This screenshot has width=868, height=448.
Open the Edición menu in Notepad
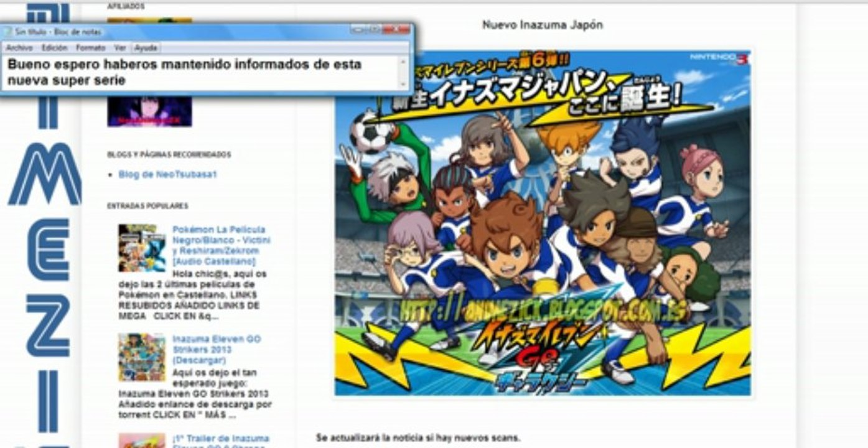click(x=54, y=48)
